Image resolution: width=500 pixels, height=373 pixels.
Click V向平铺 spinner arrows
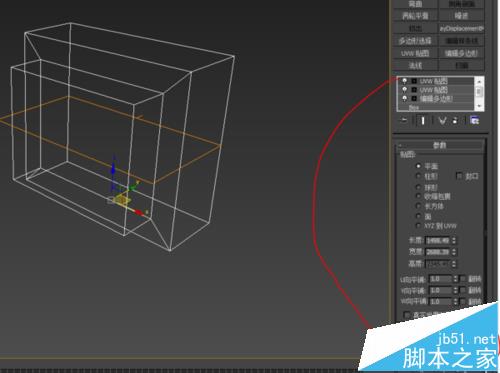455,290
